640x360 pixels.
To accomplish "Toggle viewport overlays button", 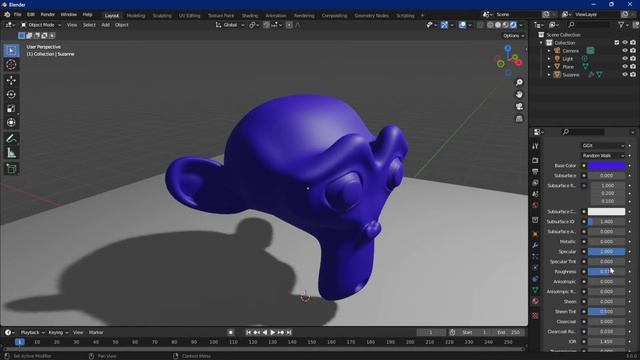I will (x=462, y=25).
